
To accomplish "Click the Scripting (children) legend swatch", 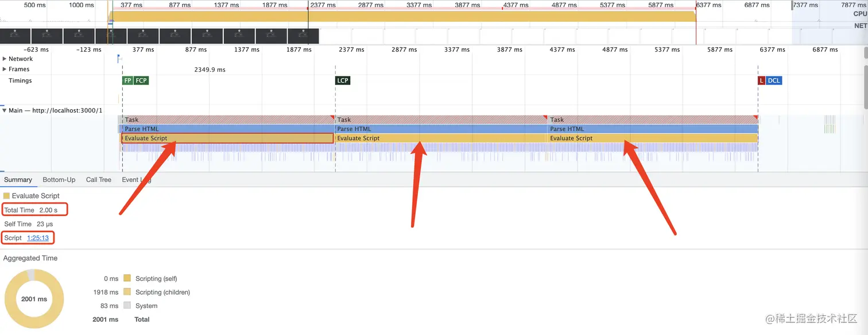I will tap(127, 292).
